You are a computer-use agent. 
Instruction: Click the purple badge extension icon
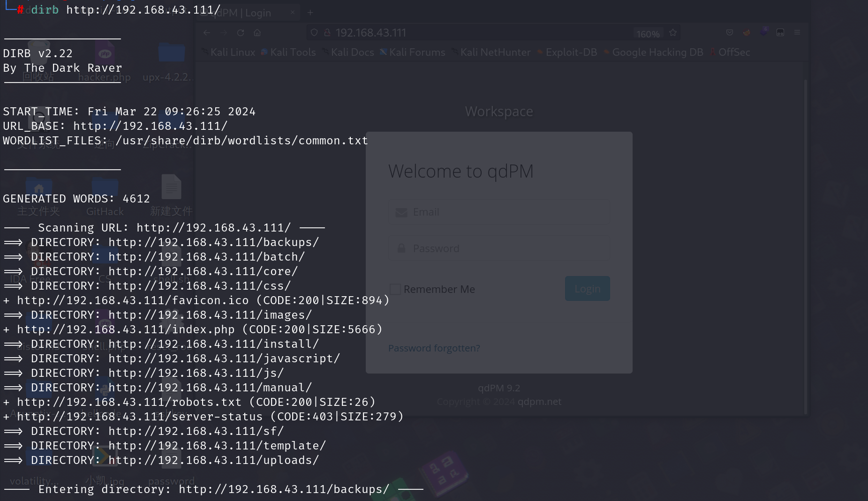pos(763,32)
